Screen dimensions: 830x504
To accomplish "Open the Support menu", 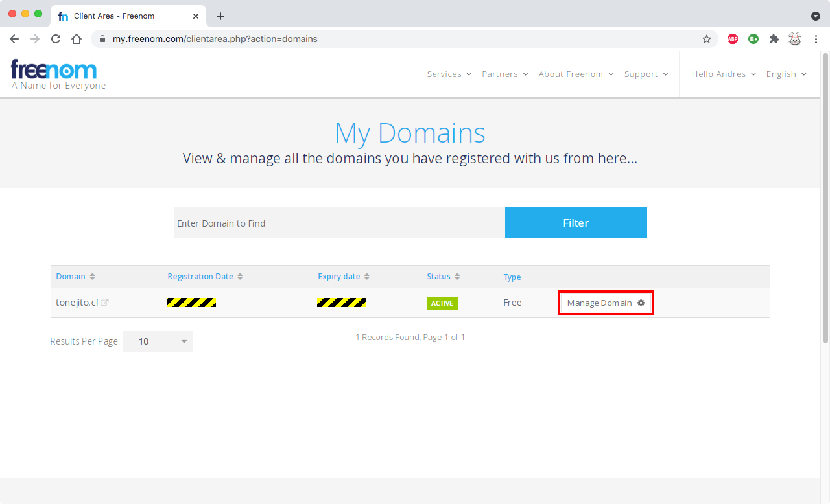I will [x=646, y=74].
